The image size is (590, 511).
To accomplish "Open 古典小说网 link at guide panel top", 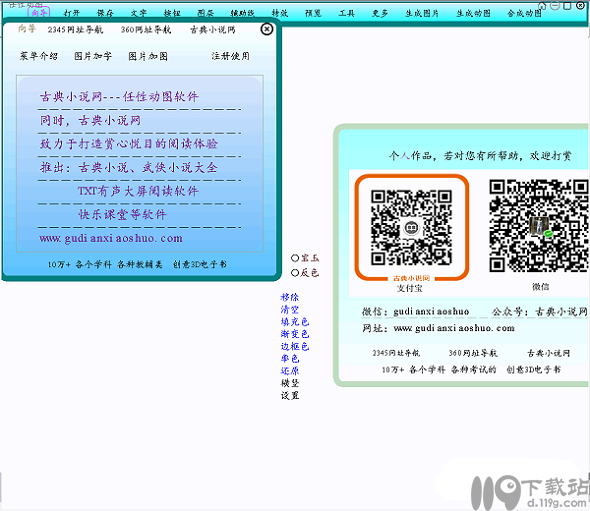I will coord(213,29).
